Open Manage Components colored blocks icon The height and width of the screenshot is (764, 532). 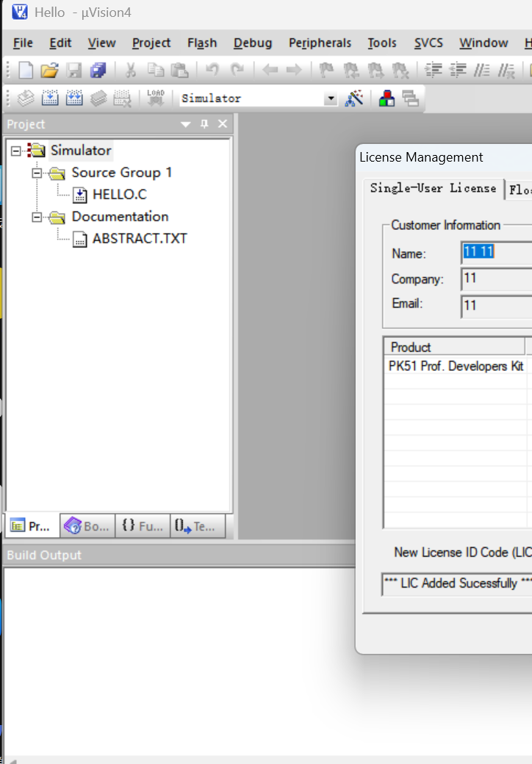(387, 98)
